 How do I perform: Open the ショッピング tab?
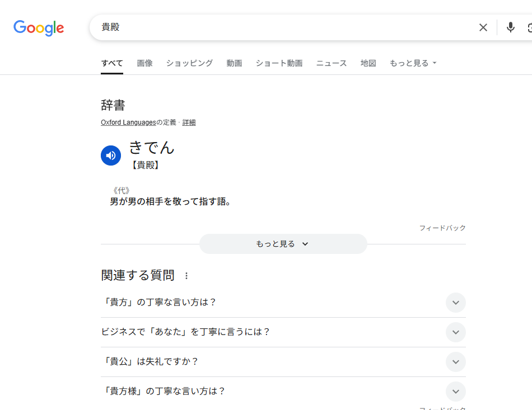[x=189, y=63]
